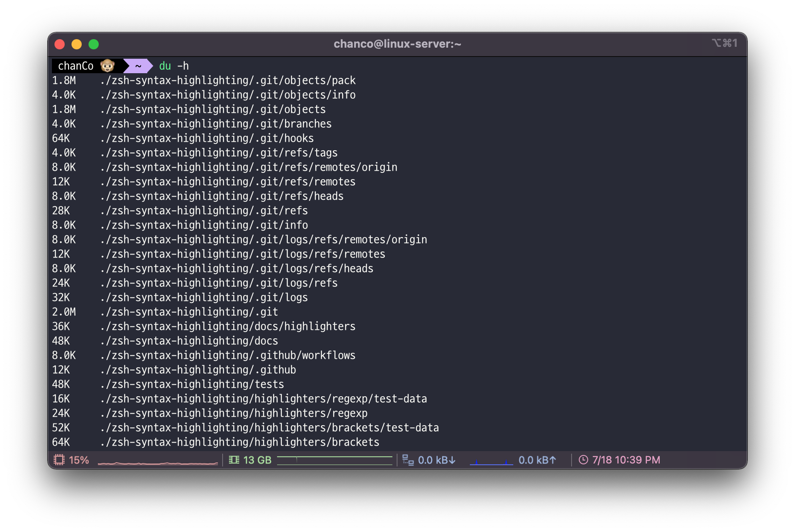The image size is (795, 532).
Task: Click the green memory usage graph
Action: pos(335,460)
